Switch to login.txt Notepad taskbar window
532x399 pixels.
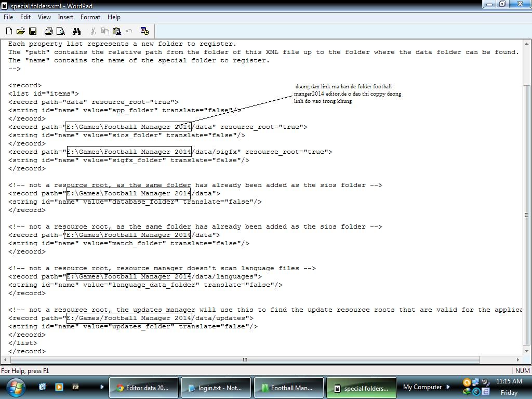(x=216, y=388)
